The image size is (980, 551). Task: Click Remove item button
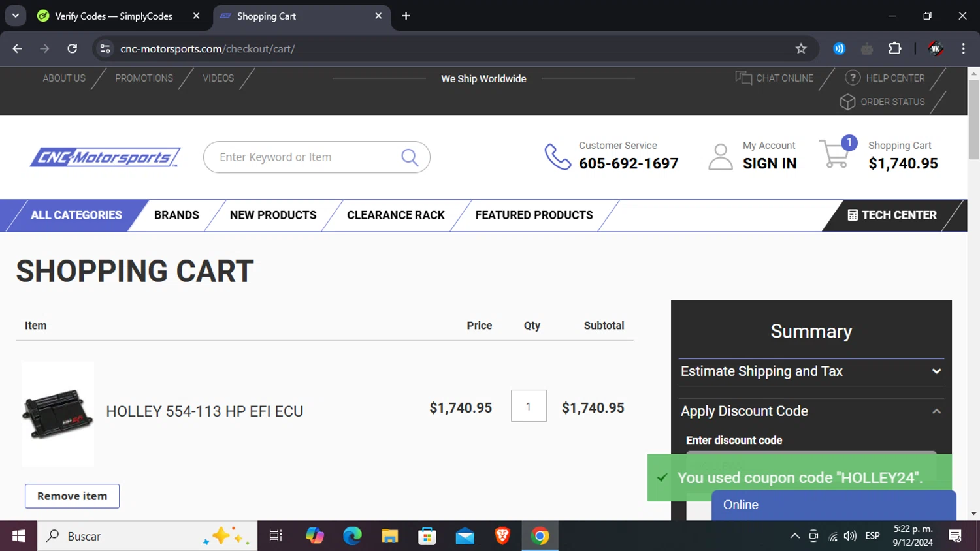pyautogui.click(x=72, y=496)
